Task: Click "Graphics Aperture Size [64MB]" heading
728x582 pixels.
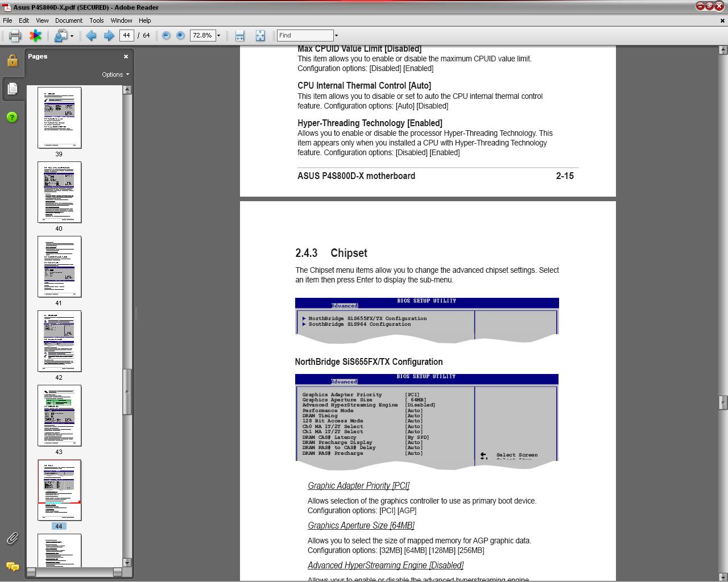Action: pos(361,526)
